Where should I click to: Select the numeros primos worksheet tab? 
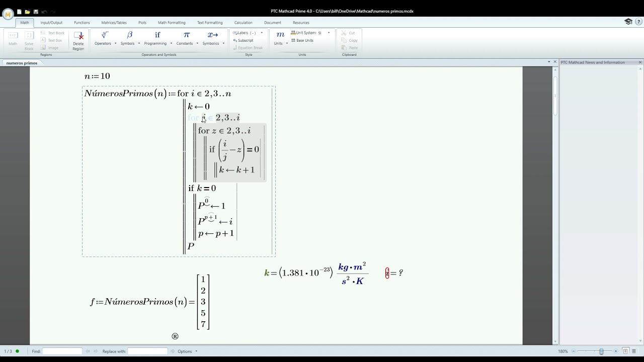click(x=22, y=63)
